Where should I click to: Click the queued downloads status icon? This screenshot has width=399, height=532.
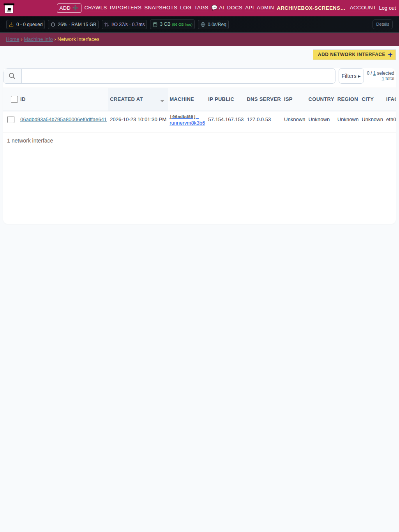(x=11, y=25)
